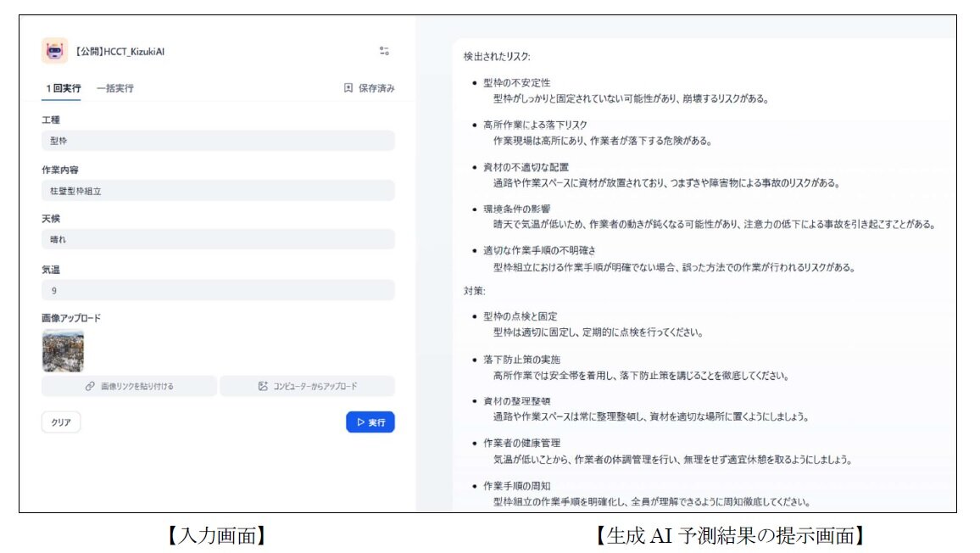Click the robot avatar icon of KizukiAI
This screenshot has height=553, width=980.
[x=55, y=51]
